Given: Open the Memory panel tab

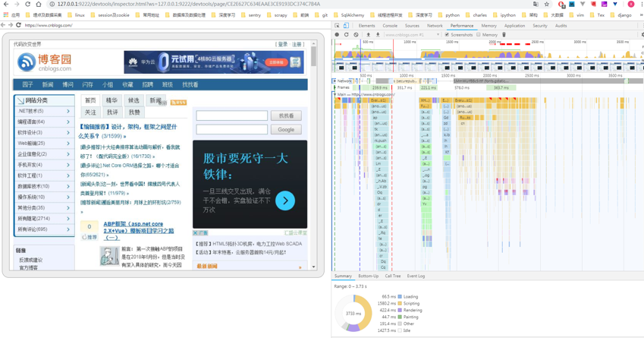Looking at the screenshot, I should pyautogui.click(x=488, y=26).
